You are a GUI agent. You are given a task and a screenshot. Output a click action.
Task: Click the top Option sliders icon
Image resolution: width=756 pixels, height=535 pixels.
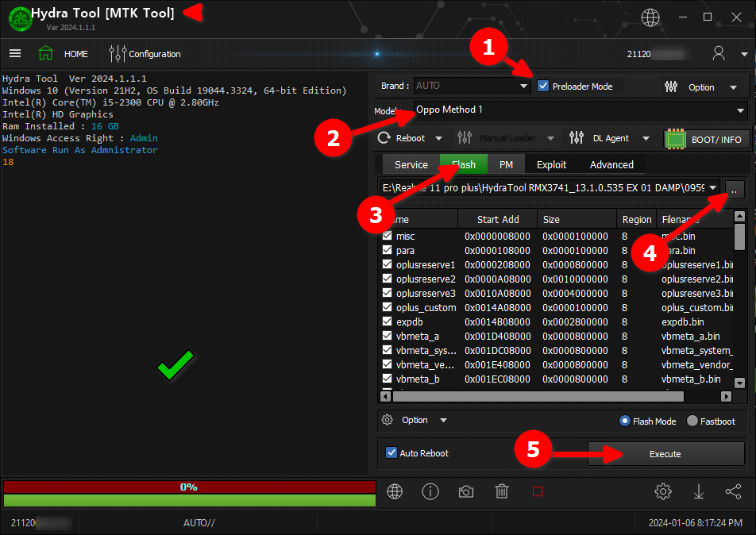tap(671, 87)
